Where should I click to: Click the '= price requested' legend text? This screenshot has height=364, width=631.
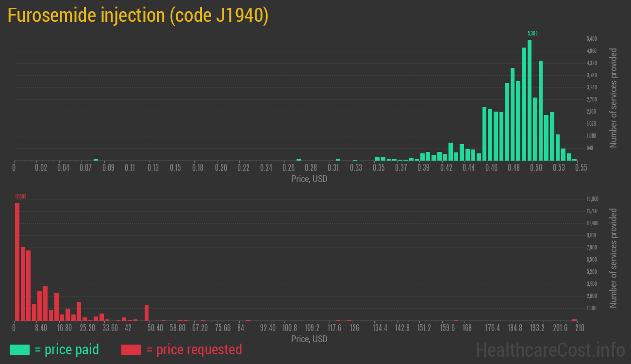tap(194, 349)
